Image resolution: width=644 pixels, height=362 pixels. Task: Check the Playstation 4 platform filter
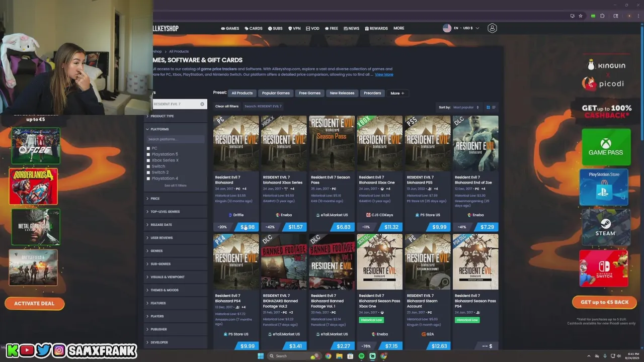148,178
